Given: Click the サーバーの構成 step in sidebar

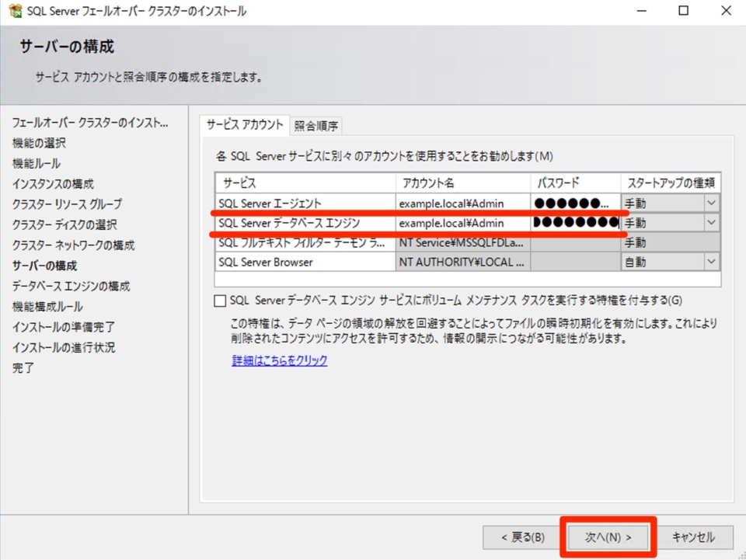Looking at the screenshot, I should click(45, 266).
